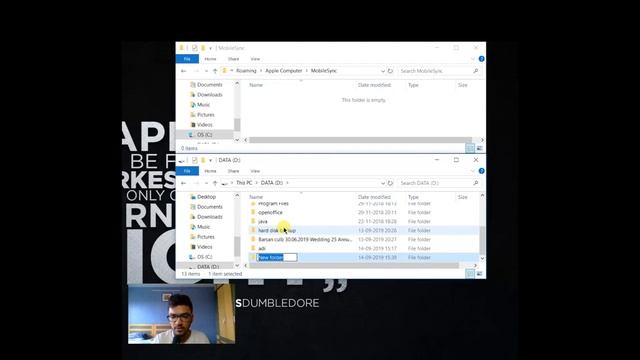This screenshot has height=360, width=640.
Task: Click search magnifier in MobileSync window
Action: click(476, 71)
